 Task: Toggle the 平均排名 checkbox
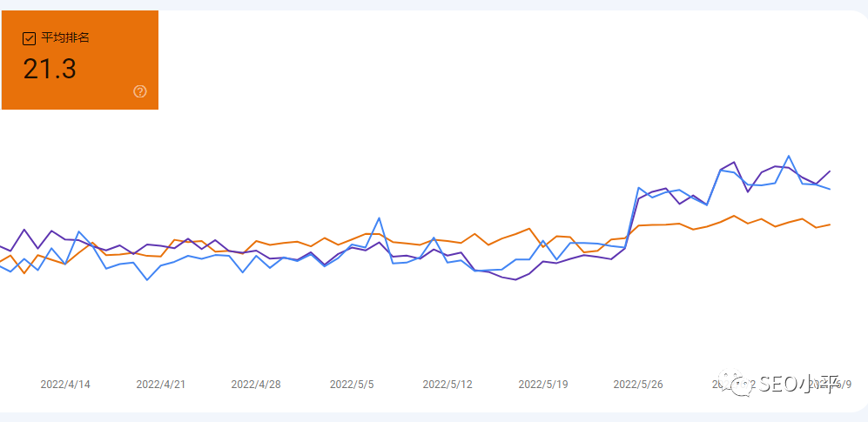point(29,38)
